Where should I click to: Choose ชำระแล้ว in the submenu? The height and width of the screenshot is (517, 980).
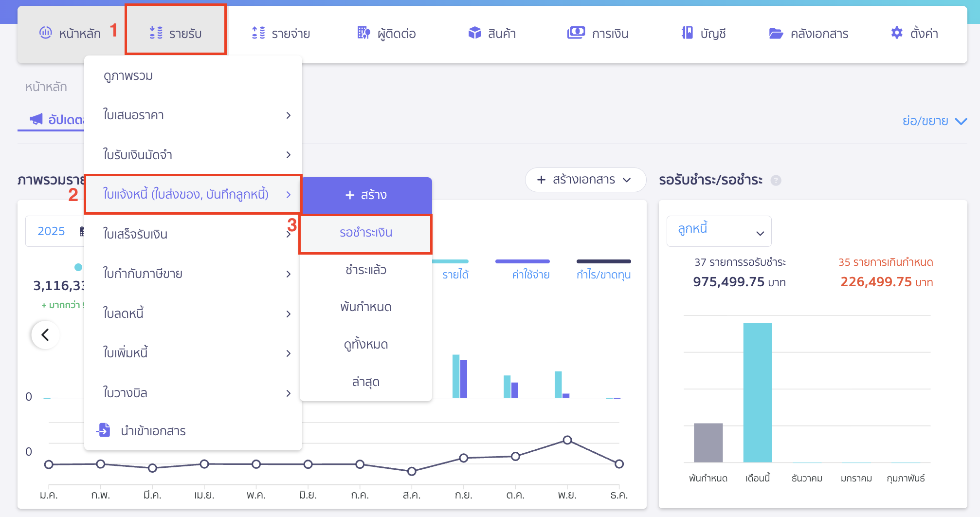point(365,270)
